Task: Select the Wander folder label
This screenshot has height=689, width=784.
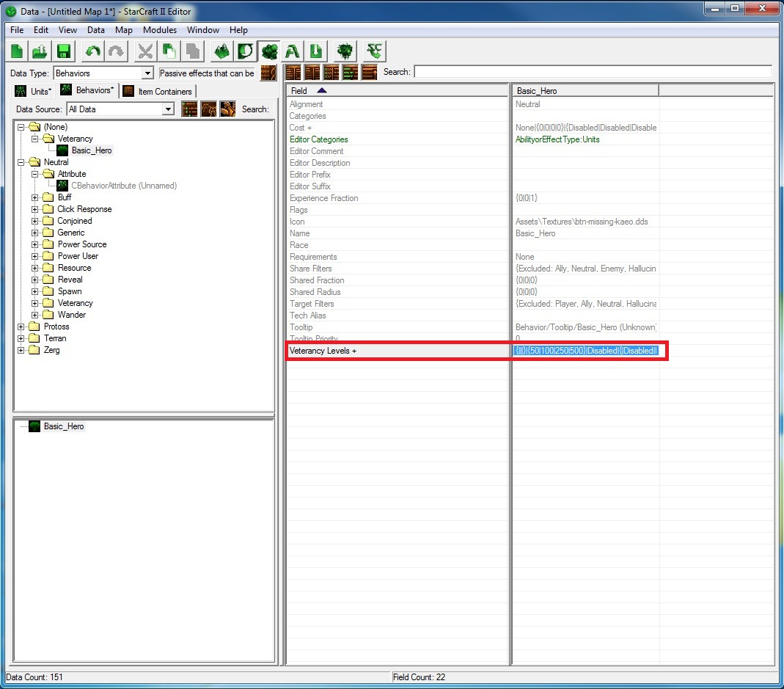Action: [x=71, y=315]
